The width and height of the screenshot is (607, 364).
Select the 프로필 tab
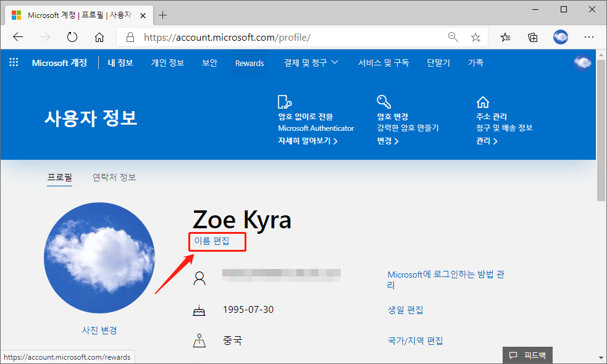point(60,178)
